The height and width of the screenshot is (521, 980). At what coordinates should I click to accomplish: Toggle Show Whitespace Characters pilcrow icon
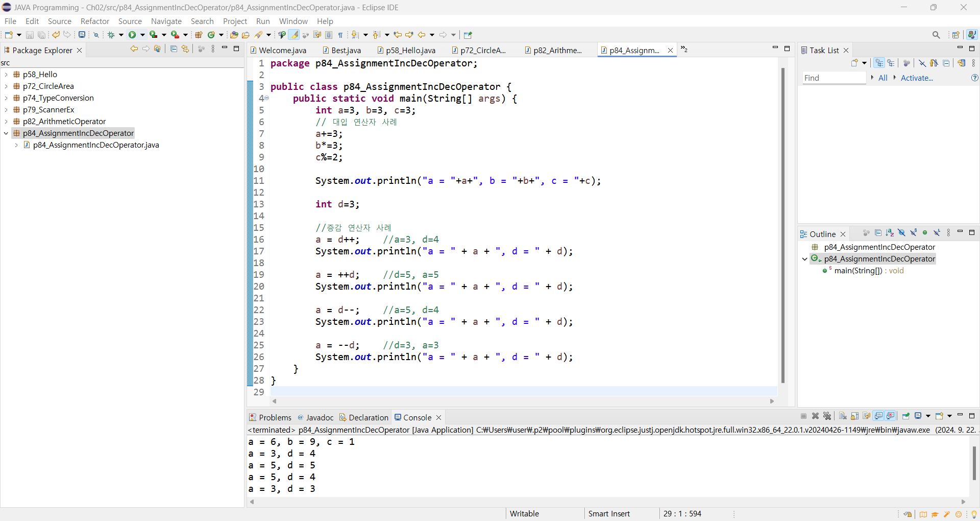(x=340, y=35)
